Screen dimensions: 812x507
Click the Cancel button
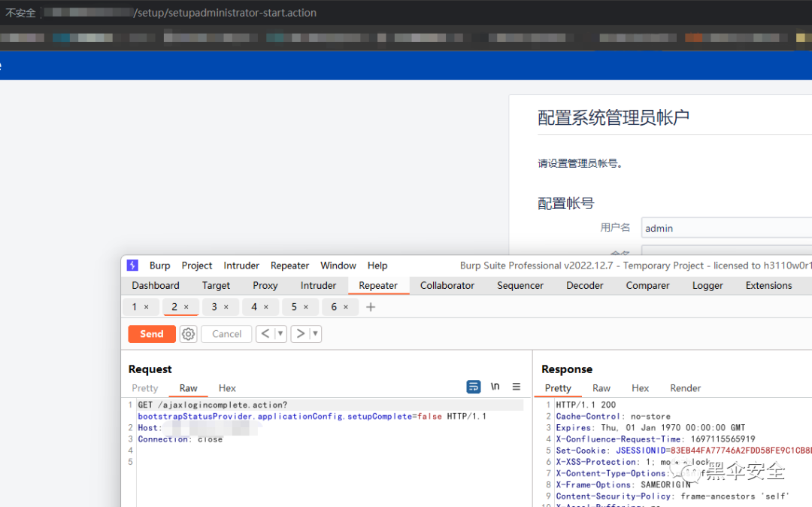[x=226, y=334]
